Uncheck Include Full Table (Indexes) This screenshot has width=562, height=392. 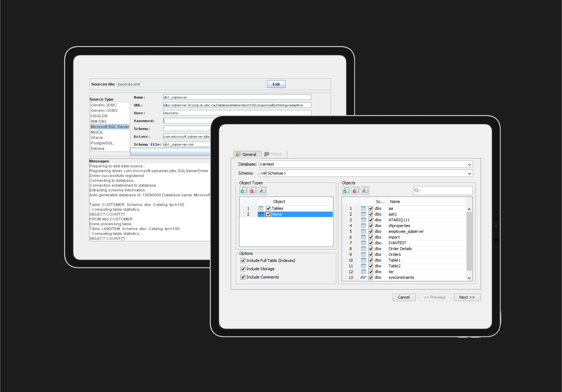[x=243, y=261]
